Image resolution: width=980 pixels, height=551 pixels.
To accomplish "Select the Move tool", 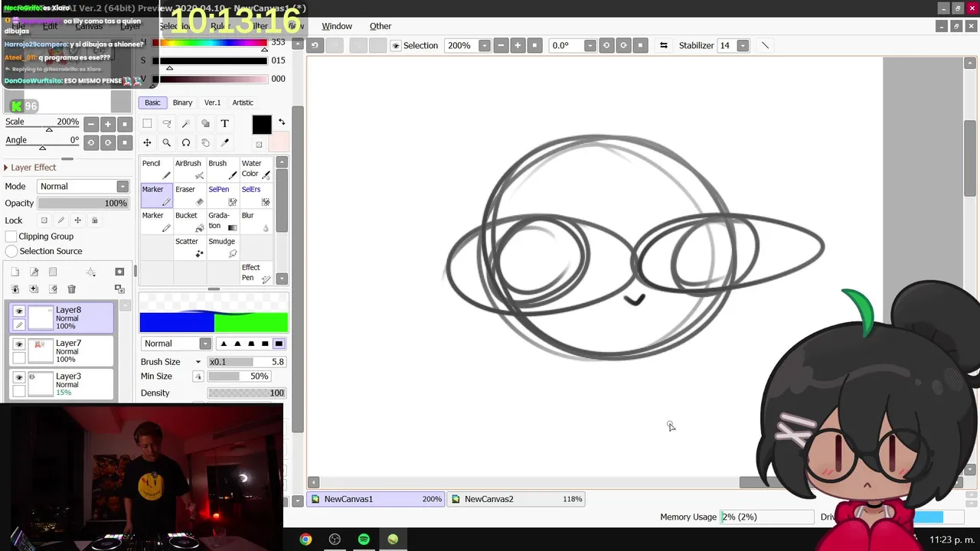I will [x=147, y=142].
